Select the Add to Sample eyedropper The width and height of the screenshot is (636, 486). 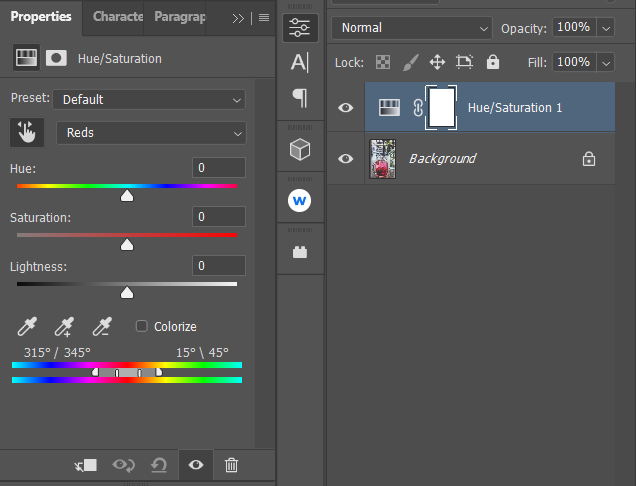[x=64, y=326]
